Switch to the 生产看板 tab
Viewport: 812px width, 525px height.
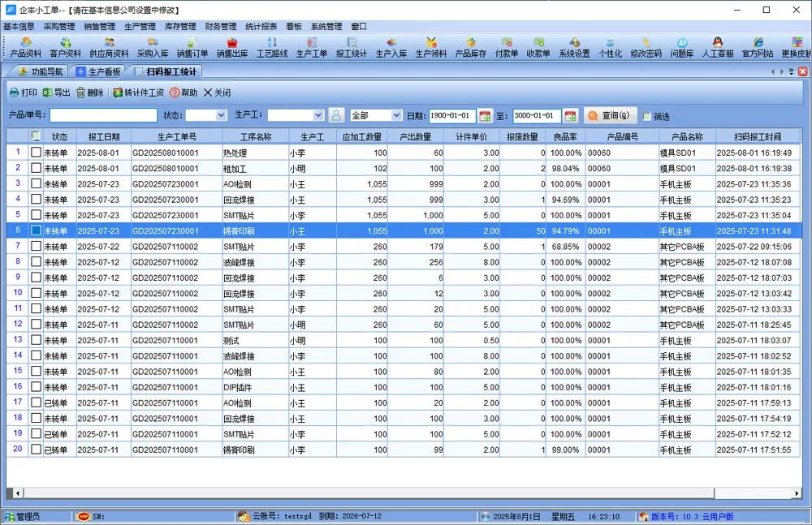click(x=98, y=71)
